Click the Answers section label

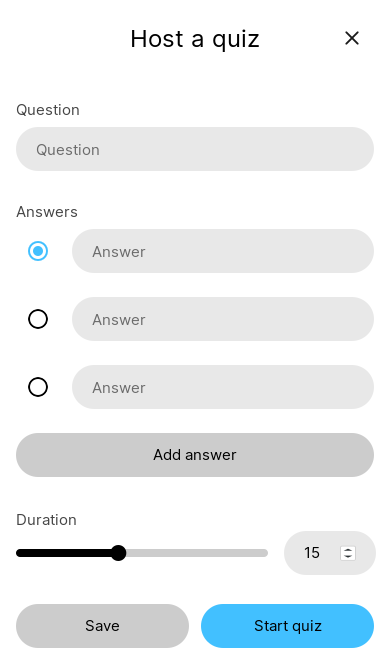click(47, 212)
